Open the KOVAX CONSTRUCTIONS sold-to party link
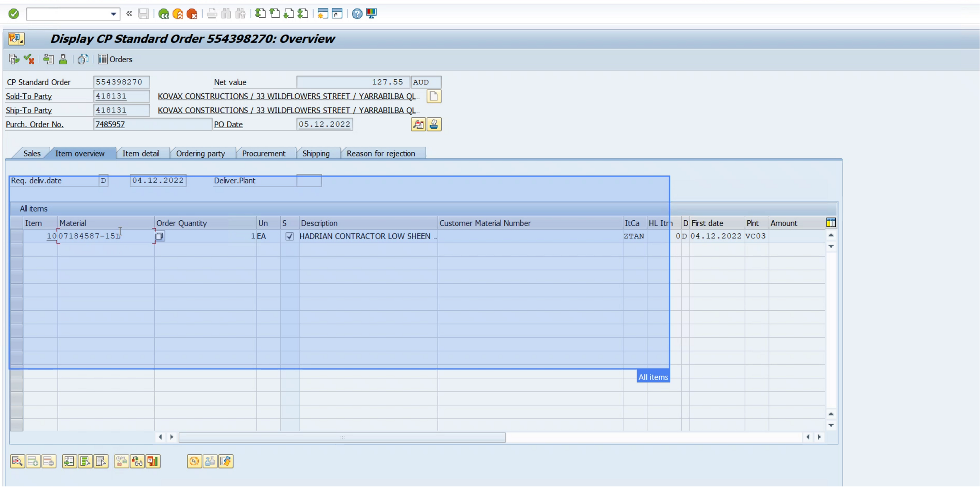 (x=288, y=96)
